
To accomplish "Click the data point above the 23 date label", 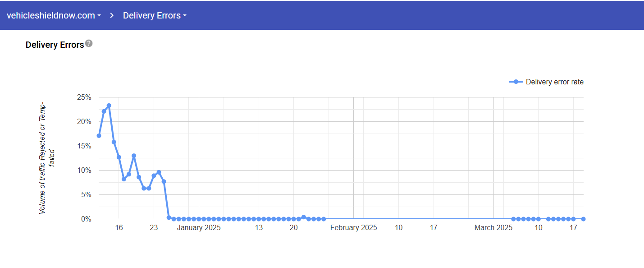I will (154, 176).
